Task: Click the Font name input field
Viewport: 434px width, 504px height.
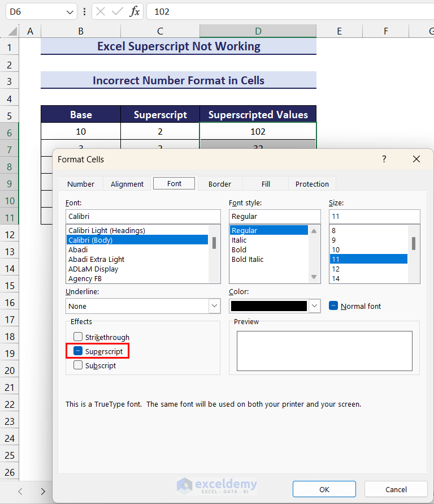Action: pyautogui.click(x=143, y=216)
